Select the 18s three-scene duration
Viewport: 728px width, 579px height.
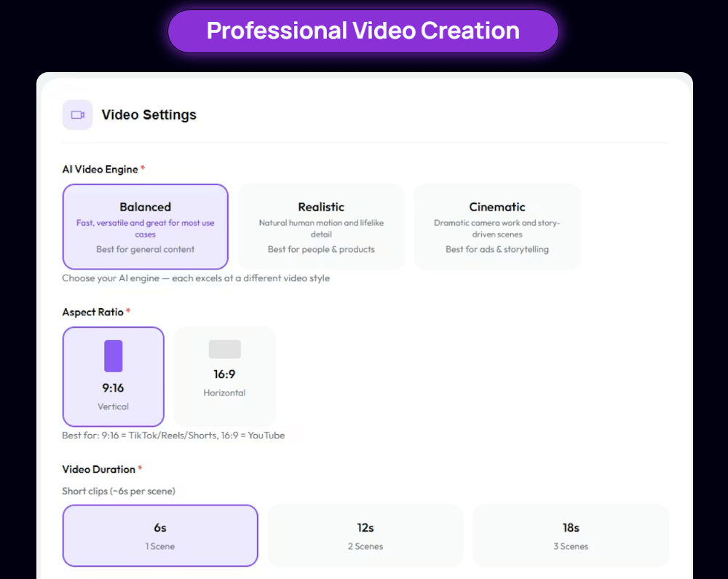[x=571, y=535]
